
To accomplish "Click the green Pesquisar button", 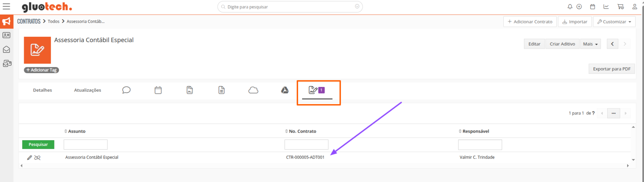I will [x=38, y=144].
